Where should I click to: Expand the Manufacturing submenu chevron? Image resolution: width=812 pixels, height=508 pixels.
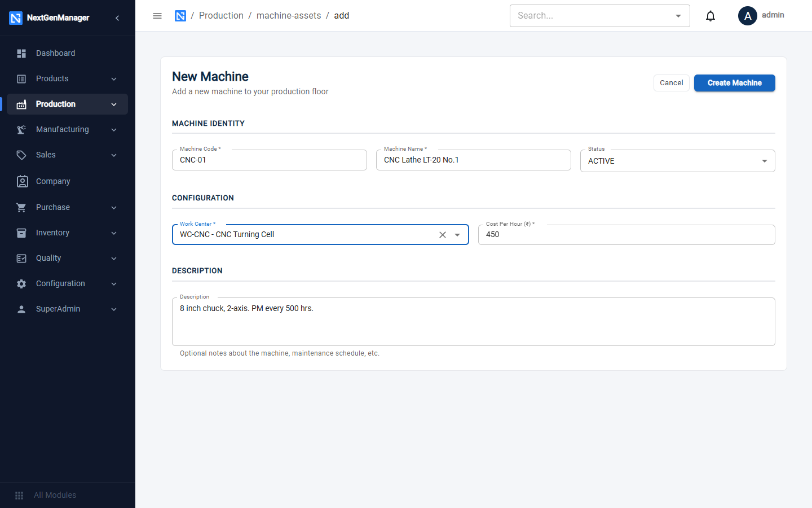(x=114, y=130)
